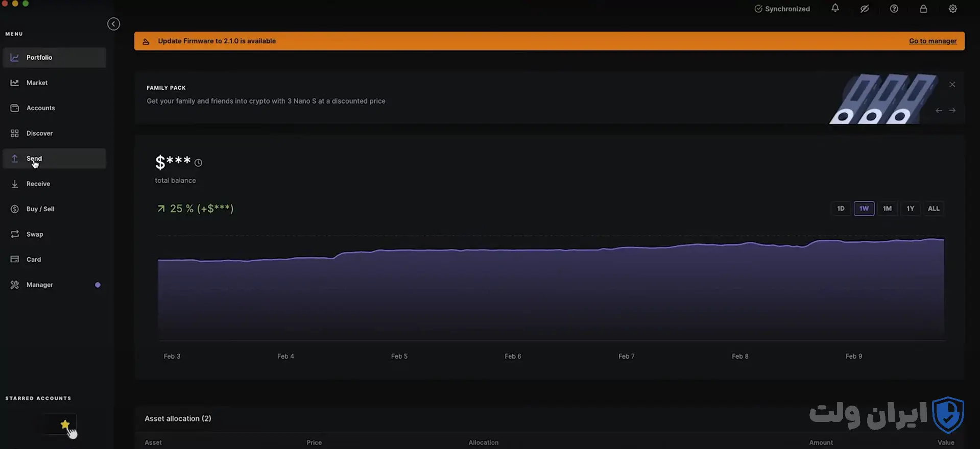Screen dimensions: 980x449
Task: Click the Feb 5 date label
Action: (x=399, y=356)
